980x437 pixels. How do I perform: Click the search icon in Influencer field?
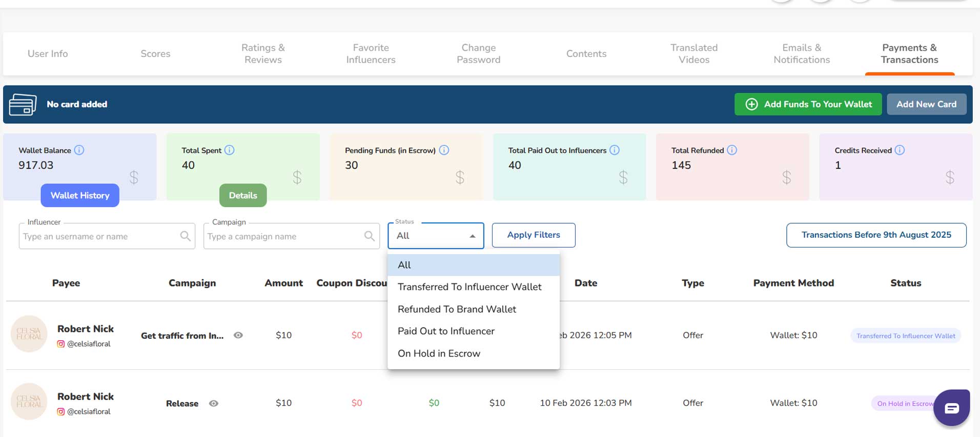point(186,236)
